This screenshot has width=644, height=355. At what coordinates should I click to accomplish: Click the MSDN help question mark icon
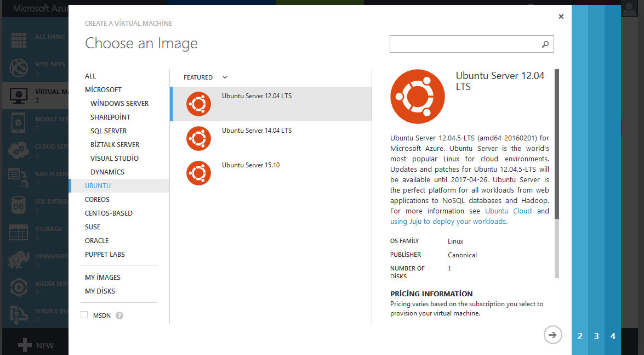pyautogui.click(x=119, y=315)
